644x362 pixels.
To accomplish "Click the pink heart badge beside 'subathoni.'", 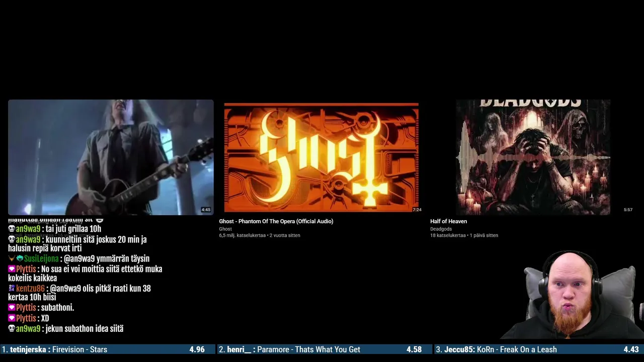I will (x=12, y=308).
